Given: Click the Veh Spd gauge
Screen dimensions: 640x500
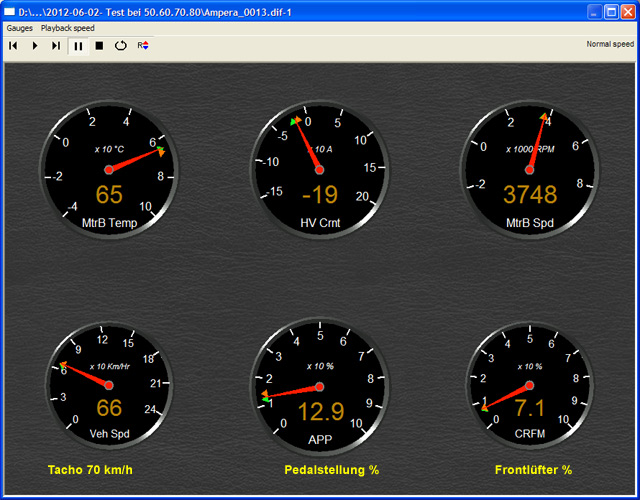Looking at the screenshot, I should click(x=109, y=385).
